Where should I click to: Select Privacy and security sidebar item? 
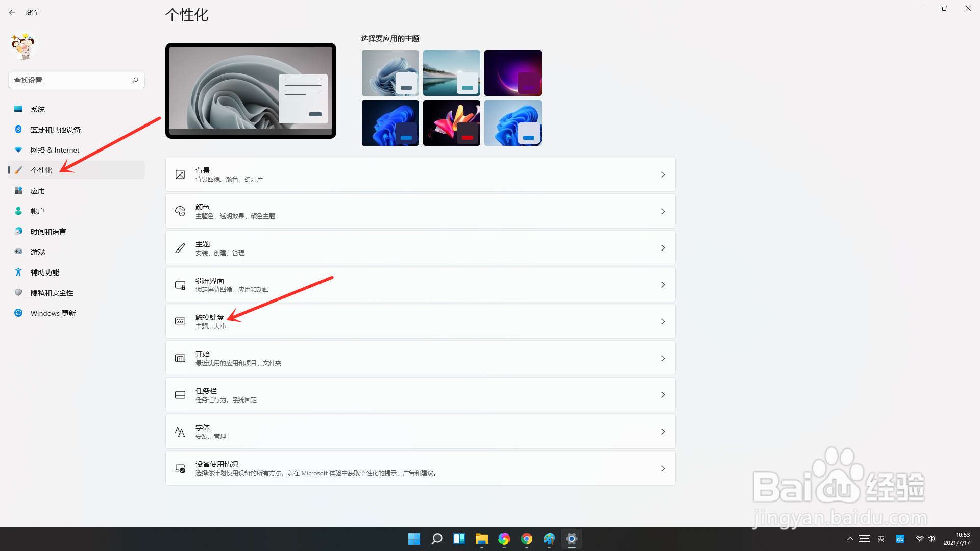[x=52, y=293]
